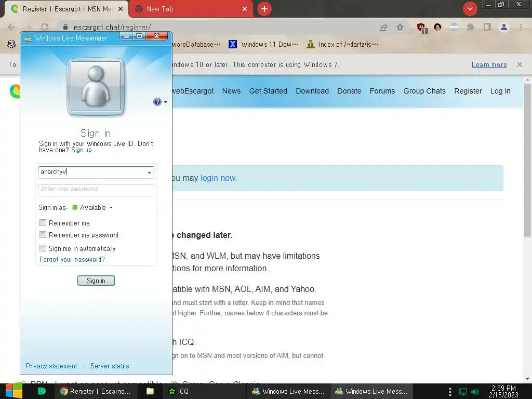The width and height of the screenshot is (532, 399).
Task: Click the Sign up link
Action: click(82, 150)
